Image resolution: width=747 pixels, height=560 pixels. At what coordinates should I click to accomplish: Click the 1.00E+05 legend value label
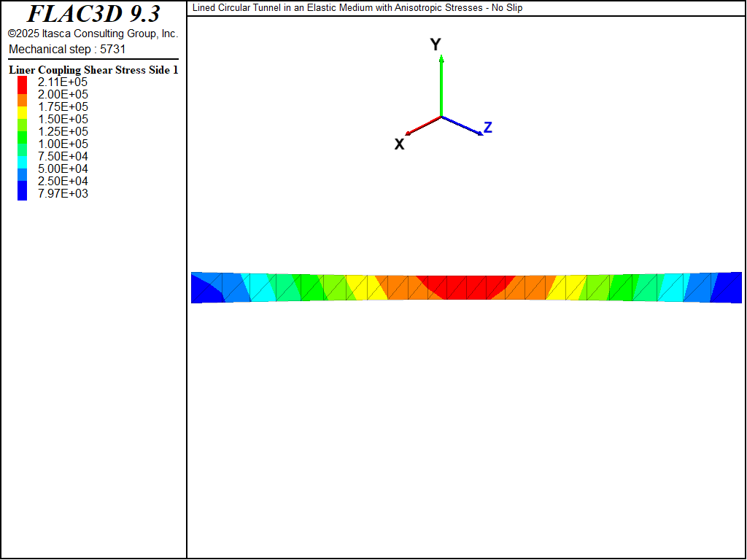tap(63, 144)
